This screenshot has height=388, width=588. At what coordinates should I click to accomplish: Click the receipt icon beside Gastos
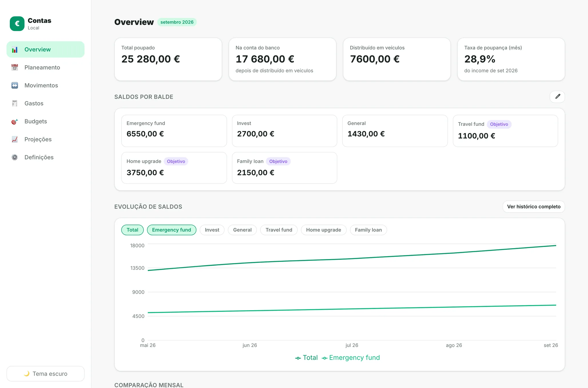(x=15, y=103)
